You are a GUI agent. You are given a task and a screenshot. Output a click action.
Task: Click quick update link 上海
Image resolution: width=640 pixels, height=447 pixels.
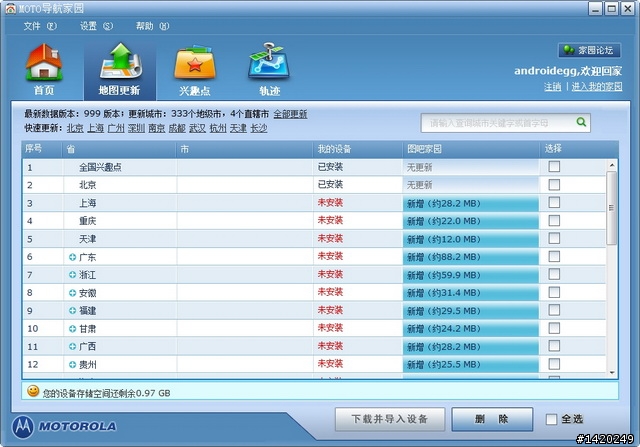coord(96,128)
